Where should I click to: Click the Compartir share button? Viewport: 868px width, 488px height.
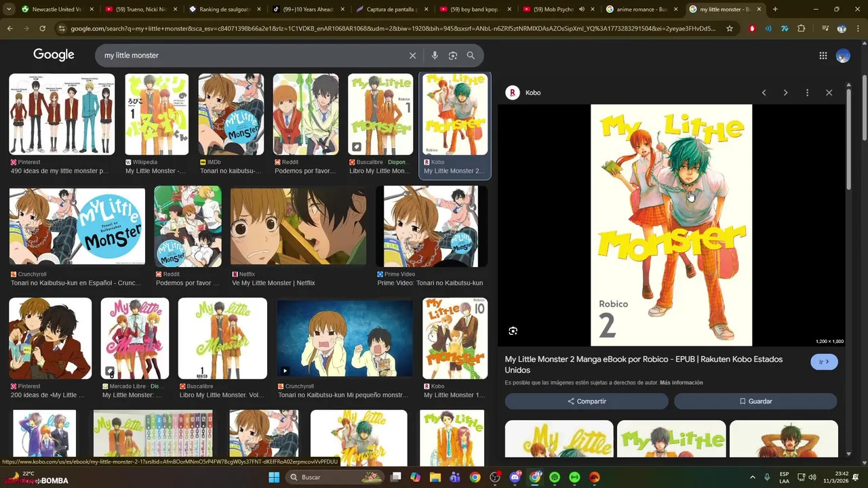tap(587, 401)
